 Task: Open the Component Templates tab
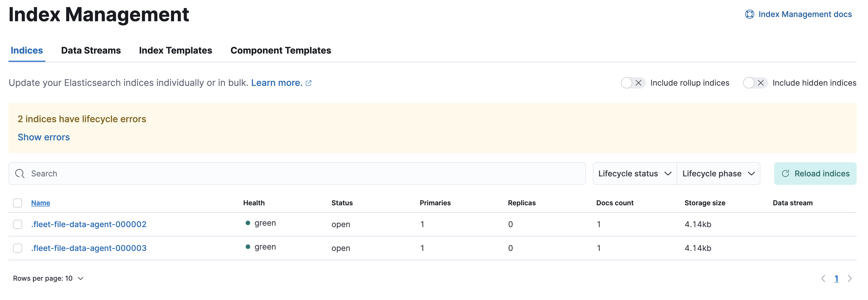pos(281,50)
